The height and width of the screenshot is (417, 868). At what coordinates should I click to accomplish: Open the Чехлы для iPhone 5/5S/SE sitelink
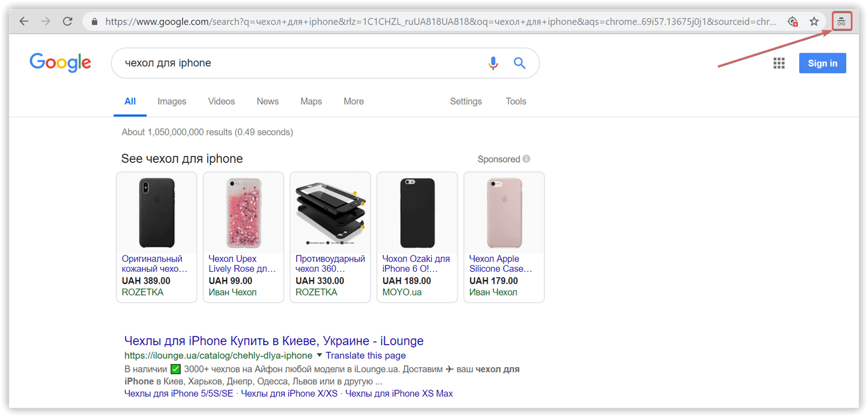point(179,393)
